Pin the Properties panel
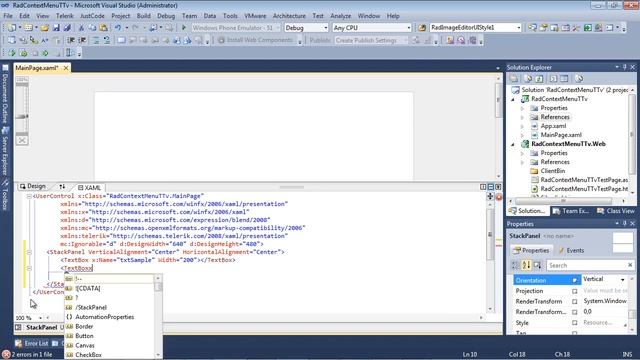 point(624,224)
